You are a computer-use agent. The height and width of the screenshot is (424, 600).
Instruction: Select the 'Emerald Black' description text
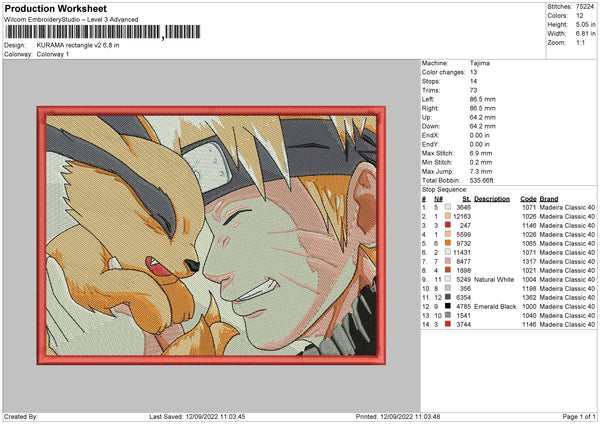[x=495, y=307]
